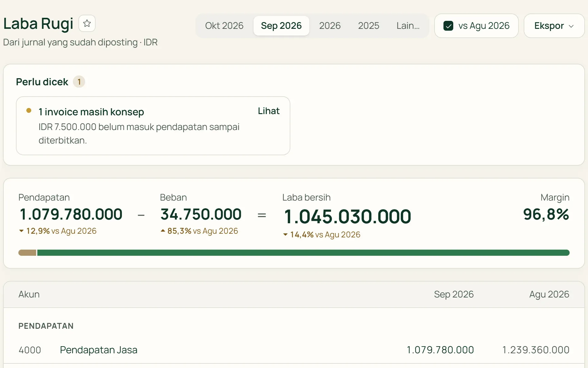588x368 pixels.
Task: Click the Pendapatan total 1.079.780.000
Action: pyautogui.click(x=71, y=214)
